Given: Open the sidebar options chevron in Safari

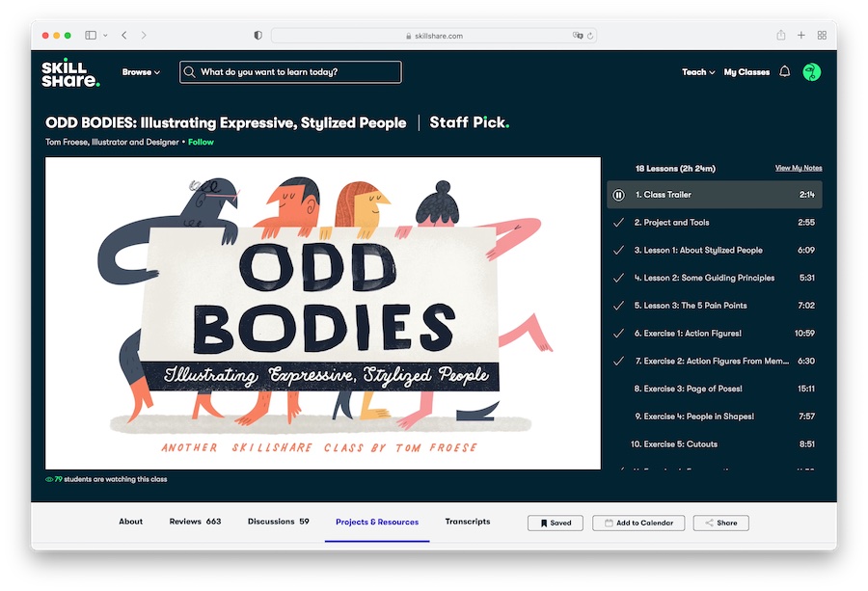Looking at the screenshot, I should coord(105,36).
